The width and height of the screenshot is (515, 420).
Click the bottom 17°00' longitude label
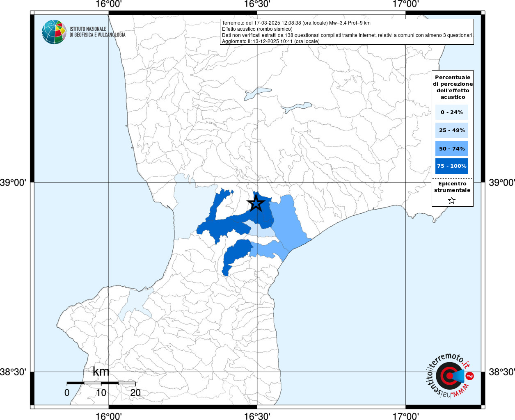click(x=405, y=416)
